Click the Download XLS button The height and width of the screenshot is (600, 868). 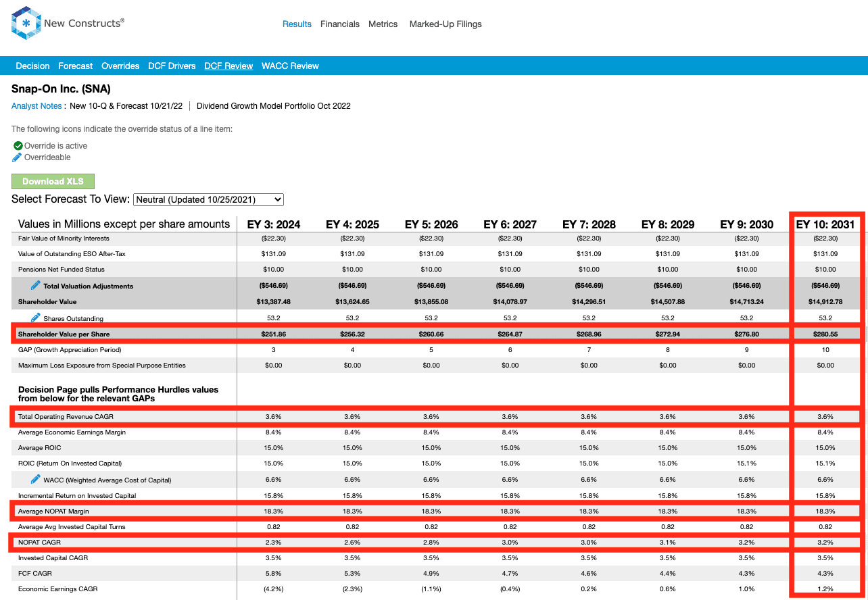[x=53, y=181]
